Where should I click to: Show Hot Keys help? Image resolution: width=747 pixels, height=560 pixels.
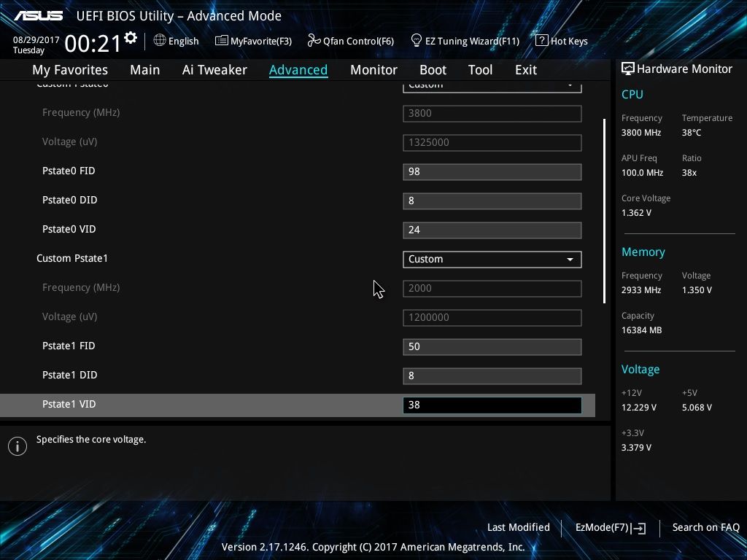pyautogui.click(x=562, y=41)
